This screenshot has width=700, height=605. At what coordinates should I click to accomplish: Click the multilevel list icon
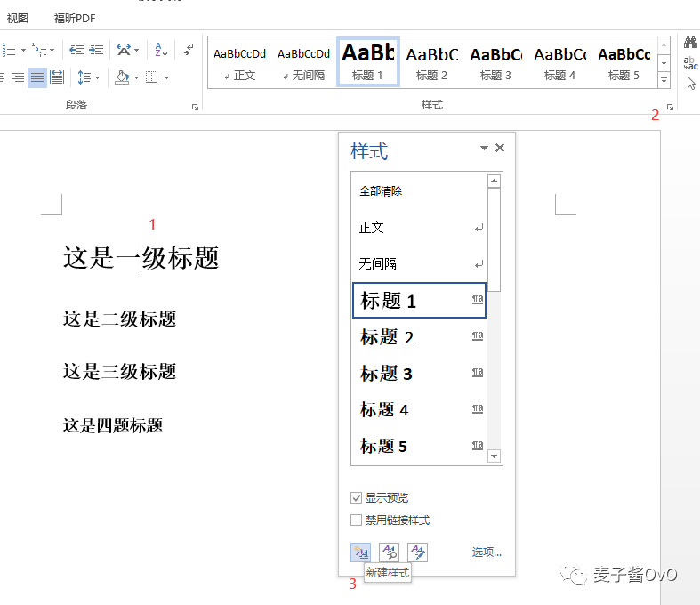pyautogui.click(x=40, y=50)
